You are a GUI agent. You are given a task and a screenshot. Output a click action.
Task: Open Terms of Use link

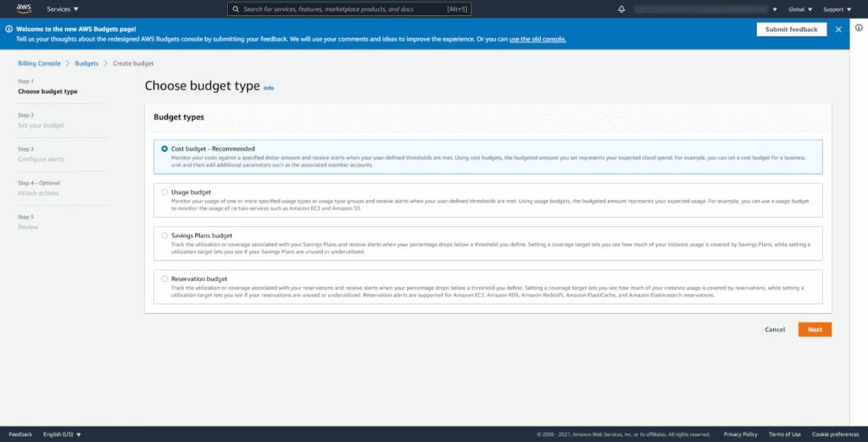(x=785, y=434)
